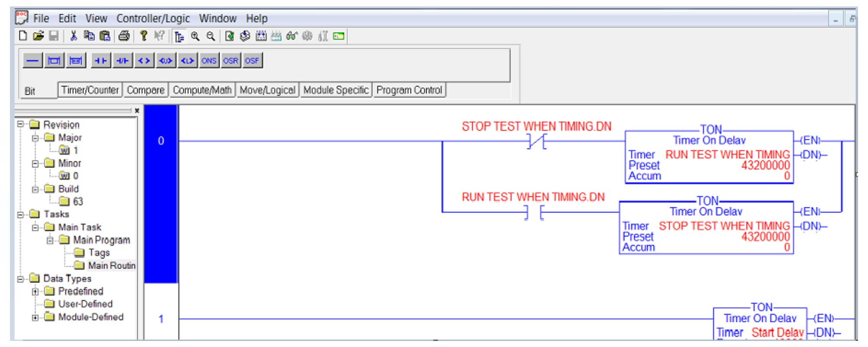Switch to the Program Control tab
This screenshot has height=347, width=868.
409,90
